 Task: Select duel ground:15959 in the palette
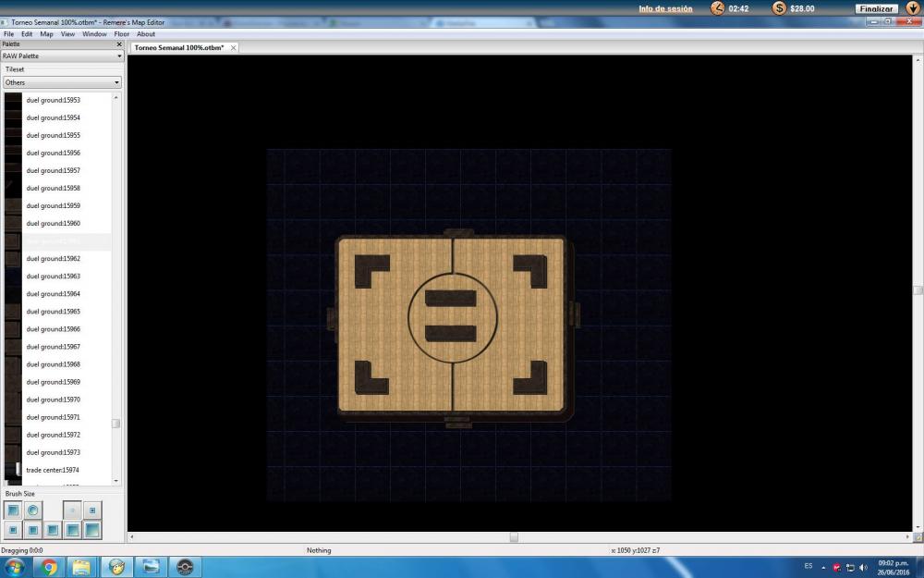57,206
